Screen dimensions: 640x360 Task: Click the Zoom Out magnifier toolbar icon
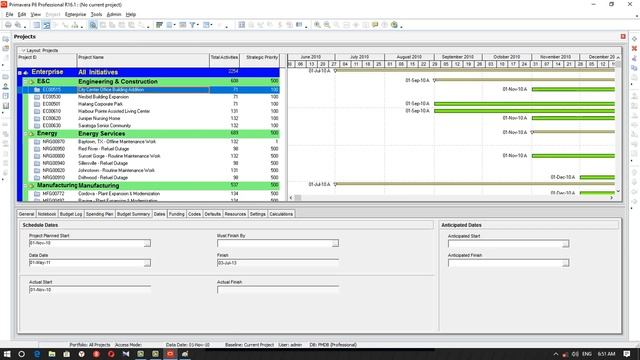[x=327, y=25]
